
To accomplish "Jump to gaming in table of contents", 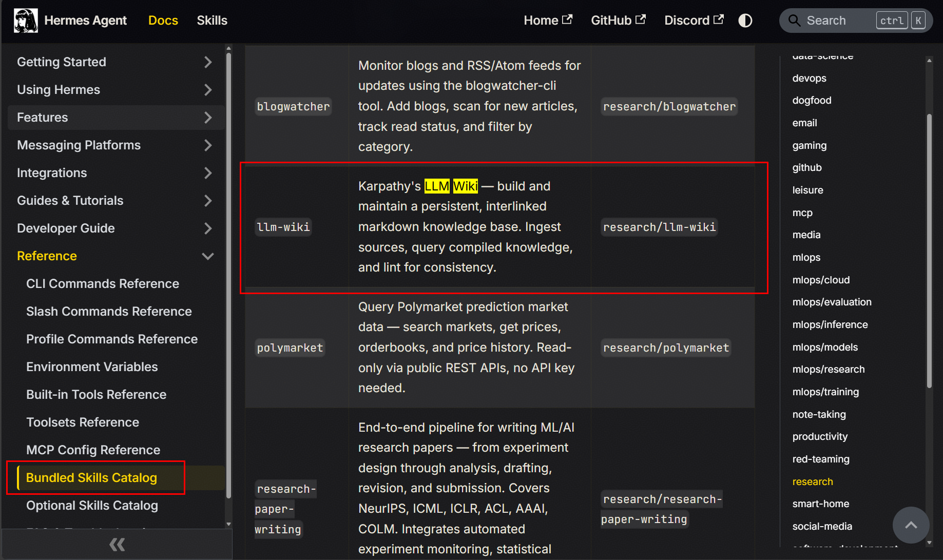I will [809, 145].
